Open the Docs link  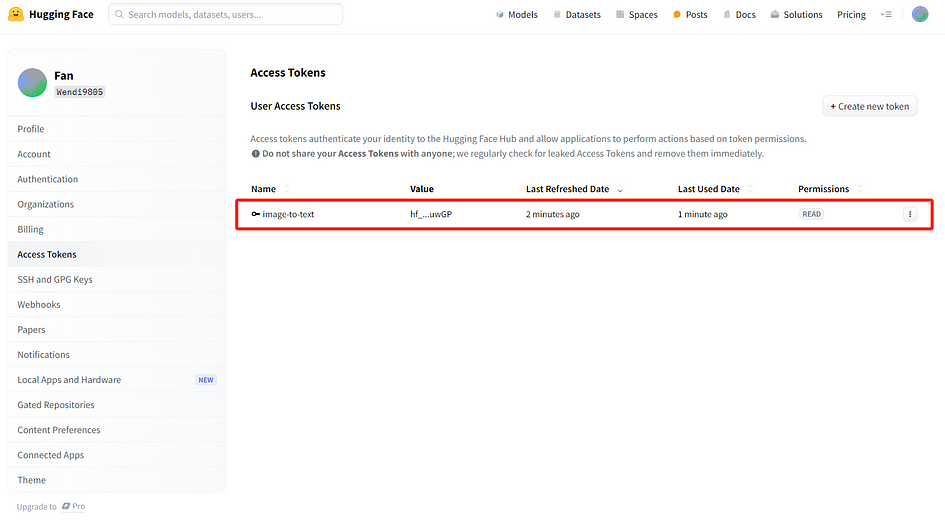click(x=739, y=14)
